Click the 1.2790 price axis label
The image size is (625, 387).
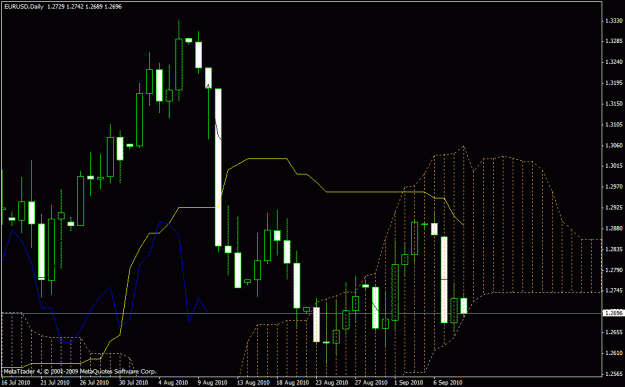tap(613, 270)
